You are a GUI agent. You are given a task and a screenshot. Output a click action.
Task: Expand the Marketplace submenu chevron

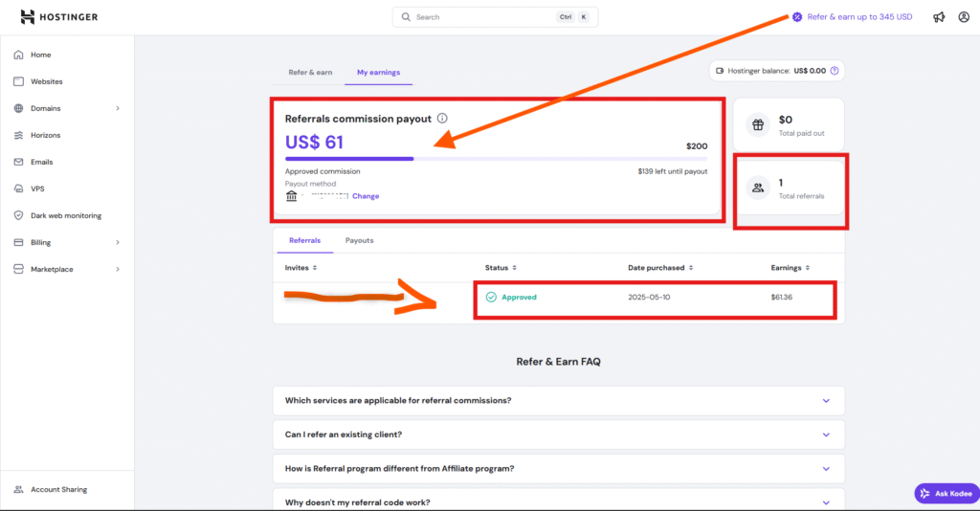(118, 269)
